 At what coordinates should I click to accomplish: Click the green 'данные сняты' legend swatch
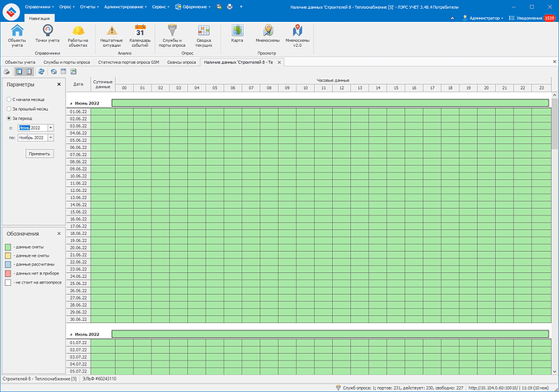point(8,247)
